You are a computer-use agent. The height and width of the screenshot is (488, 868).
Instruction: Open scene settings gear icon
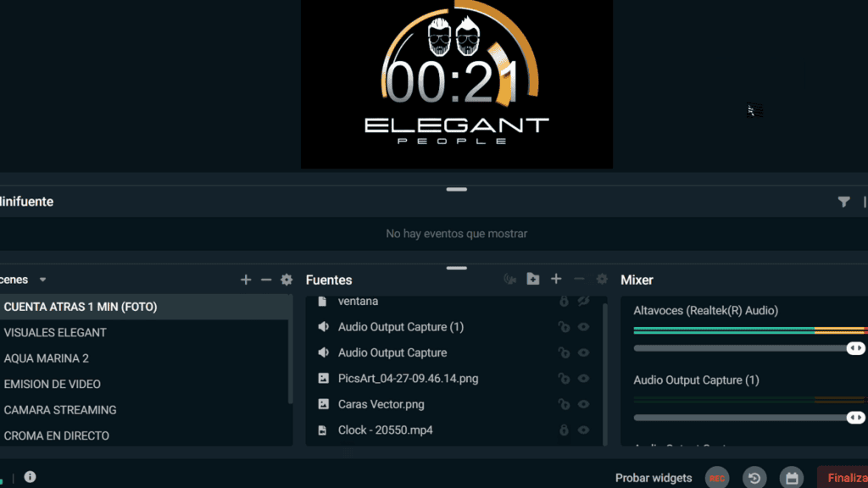point(287,280)
